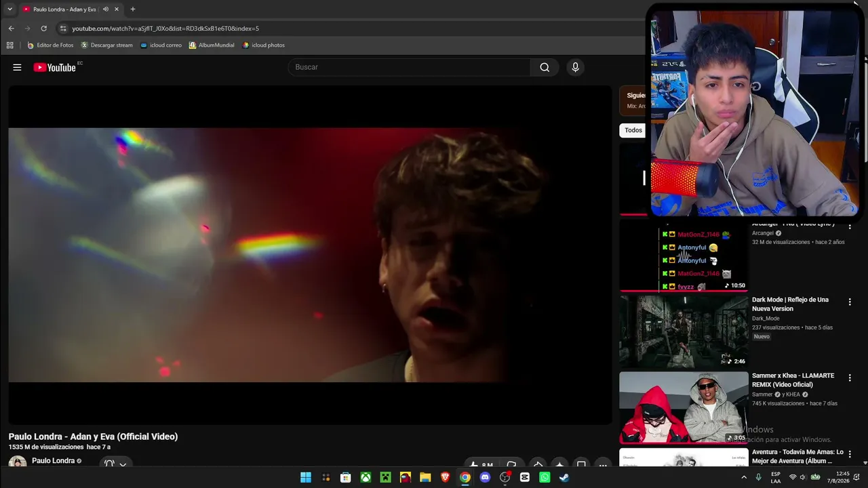Expand the subscription notification dropdown chevron

tap(123, 464)
